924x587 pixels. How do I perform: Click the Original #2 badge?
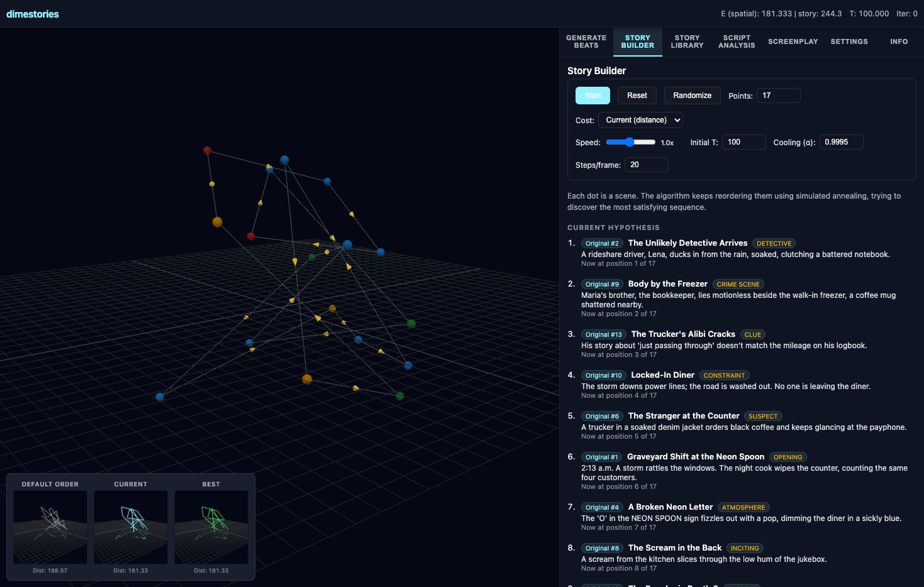click(602, 244)
